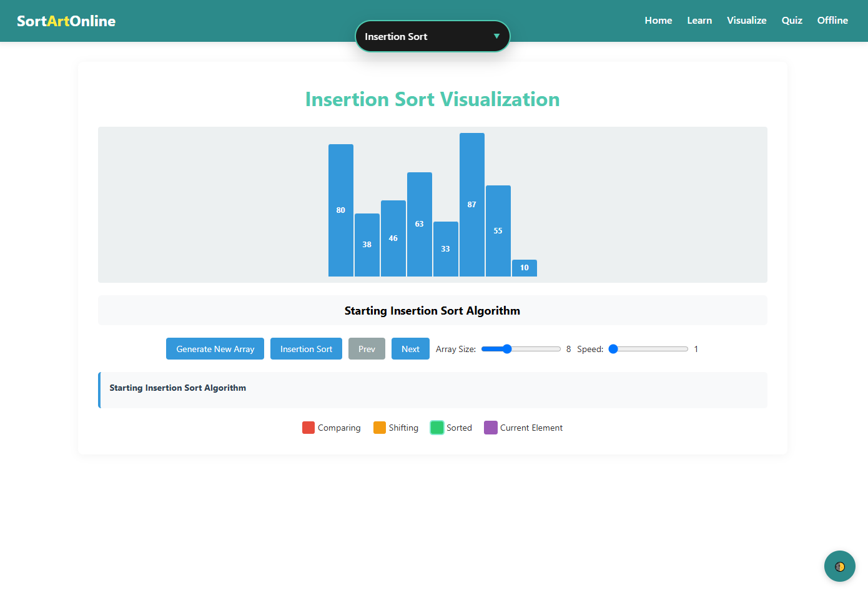Screen dimensions: 868x593
Task: Open the Quiz page
Action: pyautogui.click(x=791, y=21)
